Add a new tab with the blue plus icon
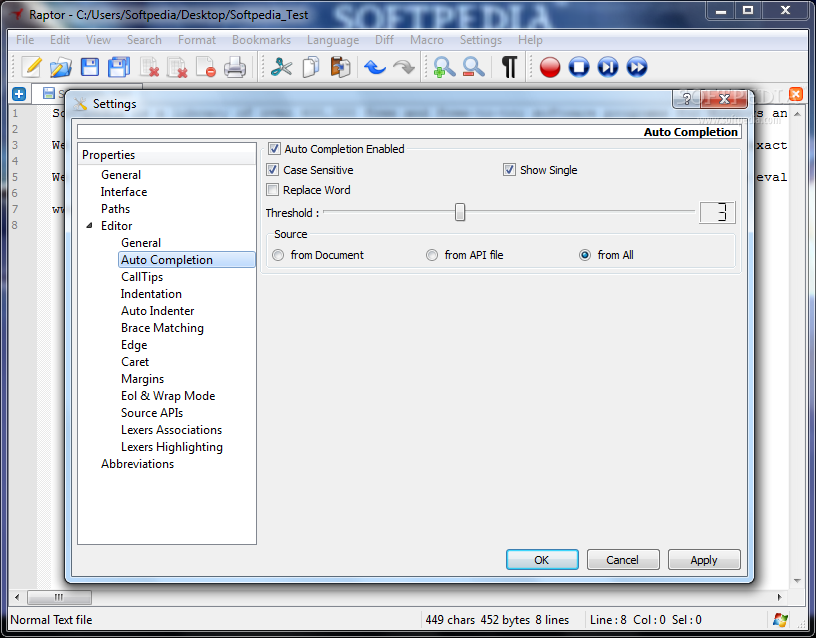 point(19,94)
